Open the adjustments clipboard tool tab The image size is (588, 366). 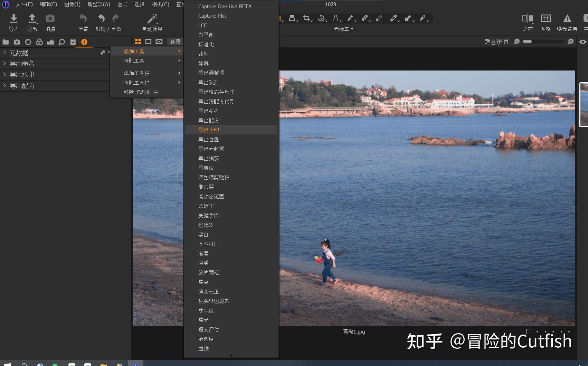[x=73, y=42]
